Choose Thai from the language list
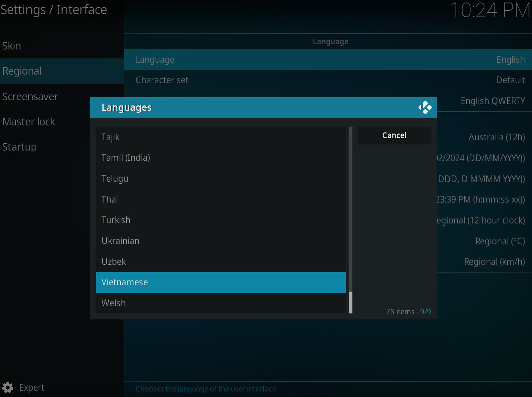Screen dimensions: 532x397 [221, 200]
